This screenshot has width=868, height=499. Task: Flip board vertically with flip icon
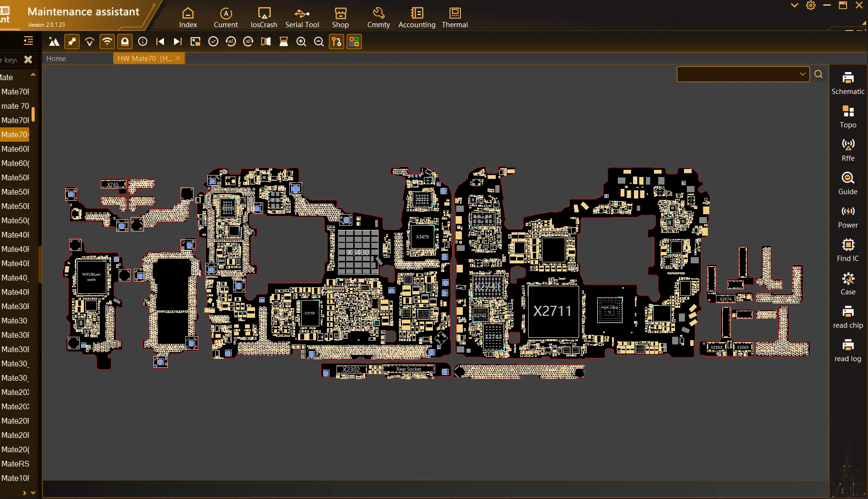[284, 42]
